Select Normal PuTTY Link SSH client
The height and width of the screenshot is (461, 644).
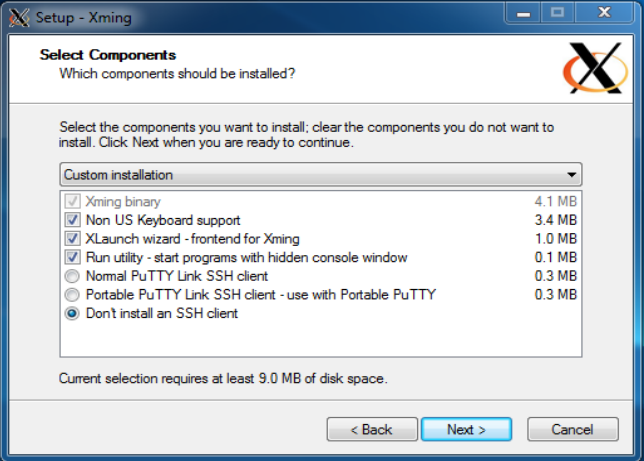(x=72, y=276)
